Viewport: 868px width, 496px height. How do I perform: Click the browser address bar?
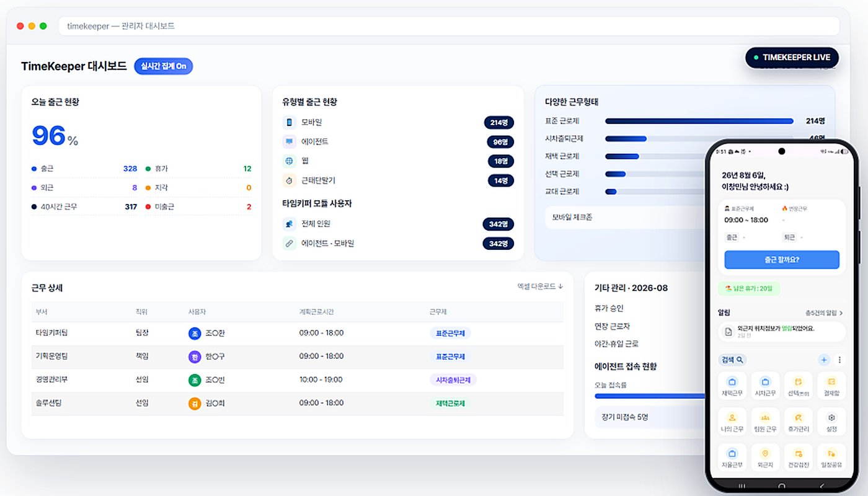click(x=449, y=26)
